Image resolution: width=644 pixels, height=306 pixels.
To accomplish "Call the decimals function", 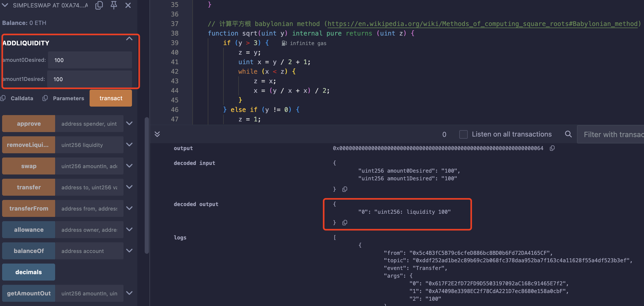I will click(29, 272).
